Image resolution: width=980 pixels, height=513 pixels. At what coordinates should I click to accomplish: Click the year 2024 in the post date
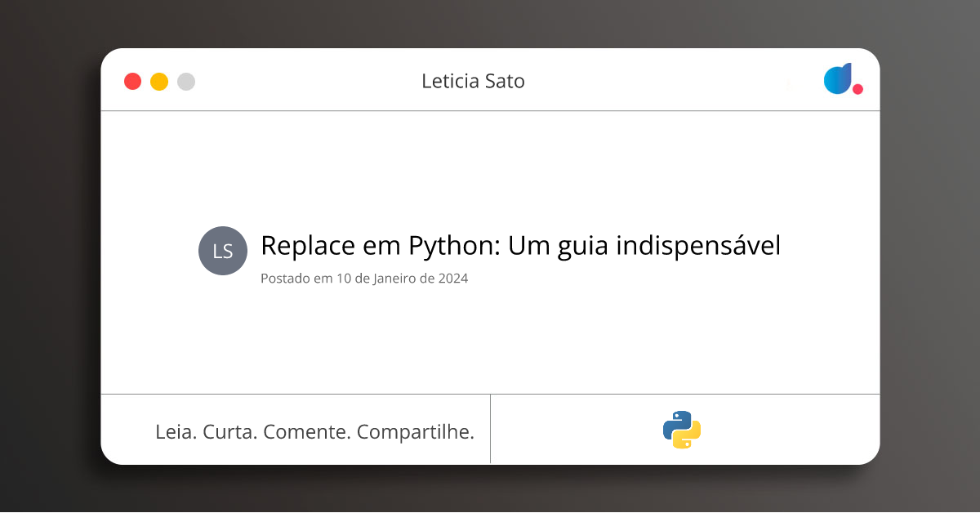(x=452, y=279)
